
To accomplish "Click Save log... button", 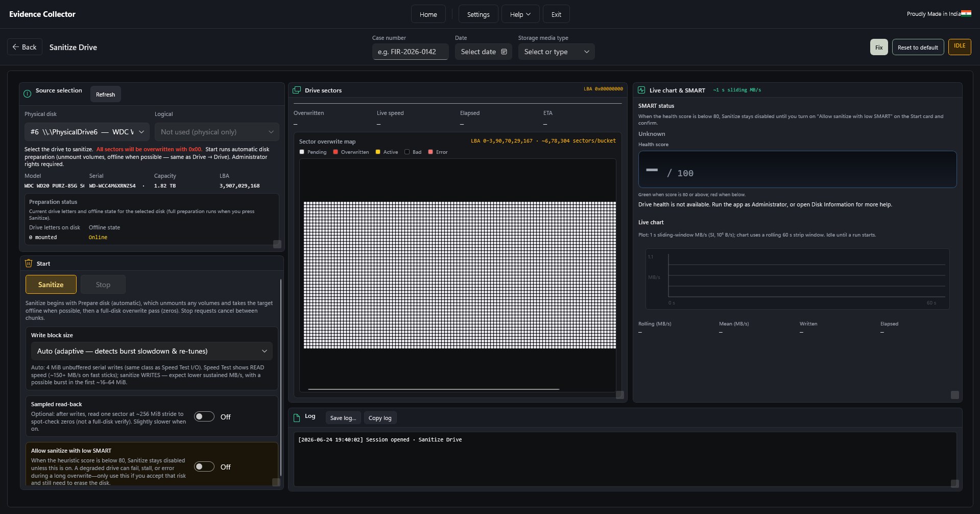I will click(x=343, y=418).
